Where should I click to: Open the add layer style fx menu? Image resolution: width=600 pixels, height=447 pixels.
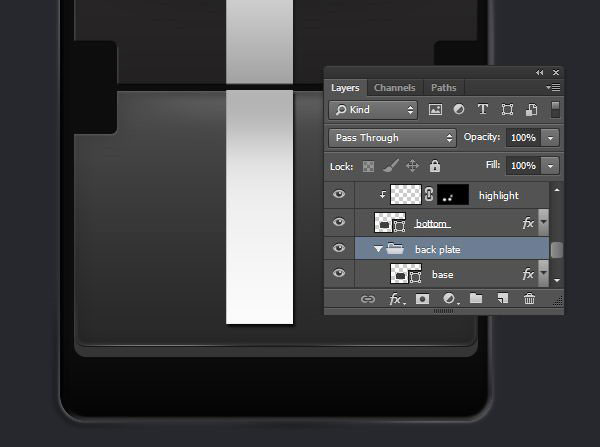396,298
